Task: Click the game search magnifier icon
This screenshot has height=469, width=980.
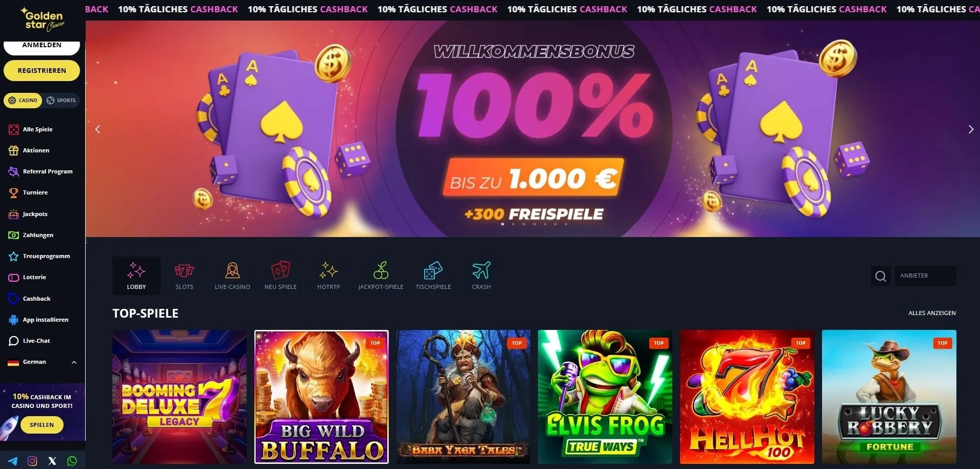Action: point(881,276)
